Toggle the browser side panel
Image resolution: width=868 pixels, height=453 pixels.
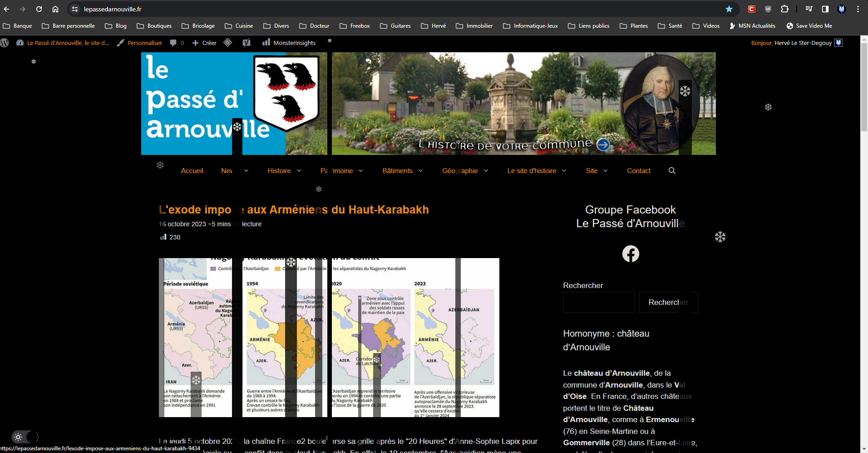click(825, 9)
